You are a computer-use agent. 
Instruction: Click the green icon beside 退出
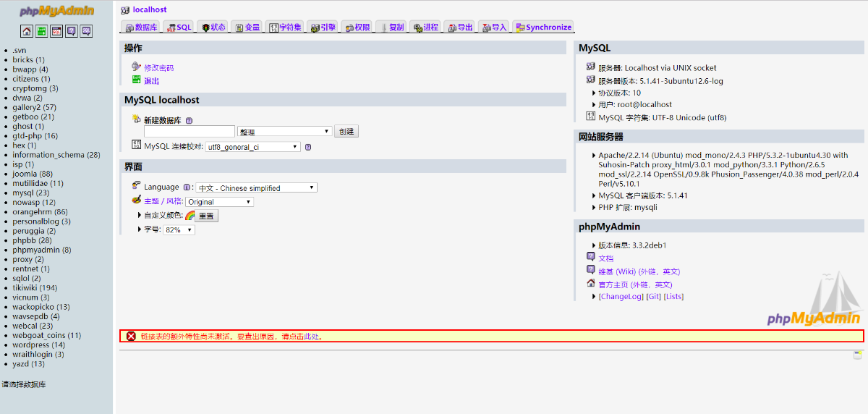click(x=136, y=80)
